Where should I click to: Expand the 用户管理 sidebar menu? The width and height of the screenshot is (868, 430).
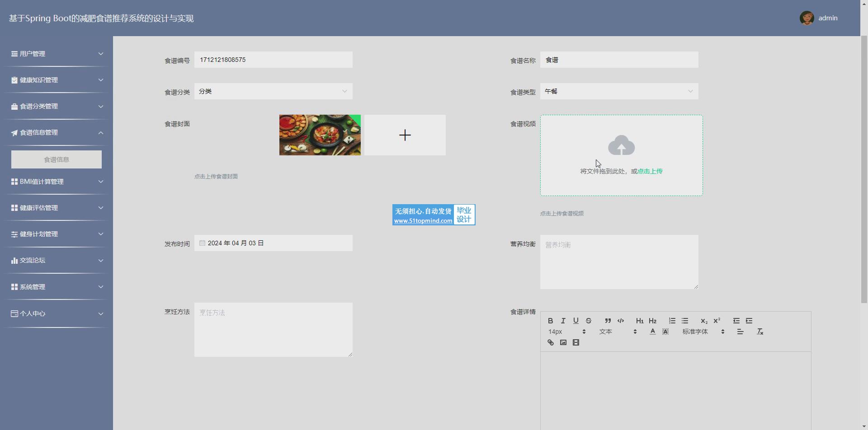tap(57, 54)
